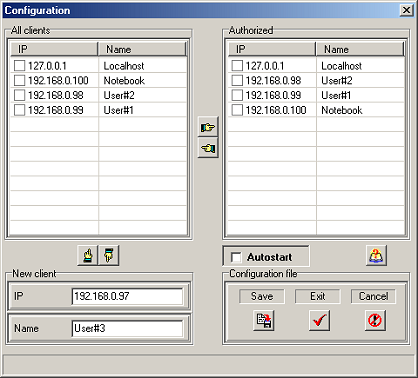Click the red checkmark icon under Exit
Viewport: 418px width, 378px height.
coord(320,320)
